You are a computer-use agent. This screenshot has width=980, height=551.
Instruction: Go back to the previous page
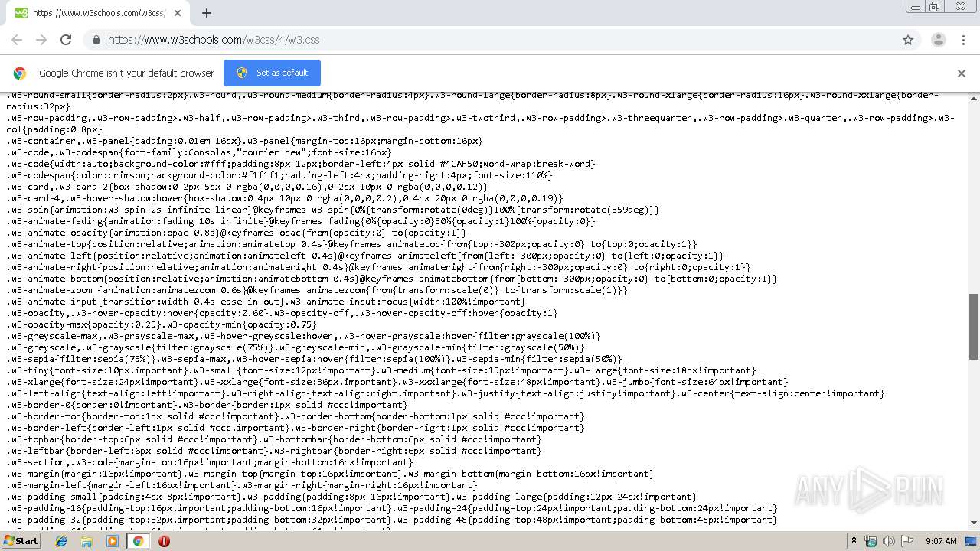point(17,40)
